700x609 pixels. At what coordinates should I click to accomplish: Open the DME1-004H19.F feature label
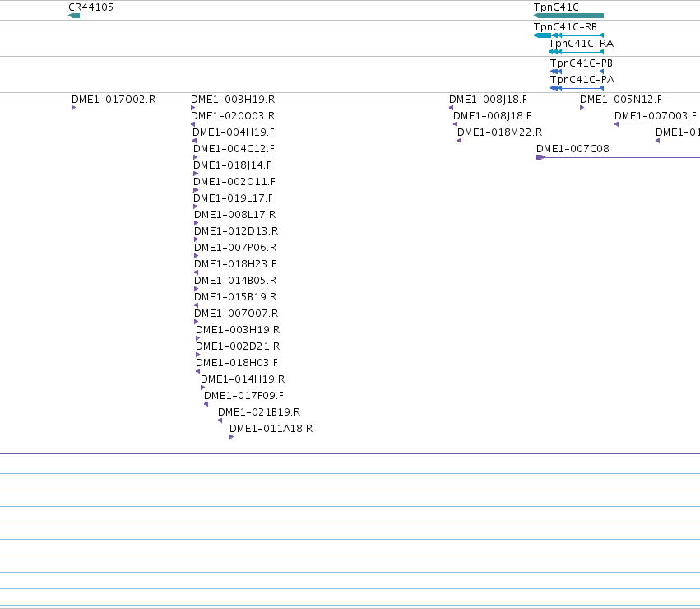[x=234, y=132]
